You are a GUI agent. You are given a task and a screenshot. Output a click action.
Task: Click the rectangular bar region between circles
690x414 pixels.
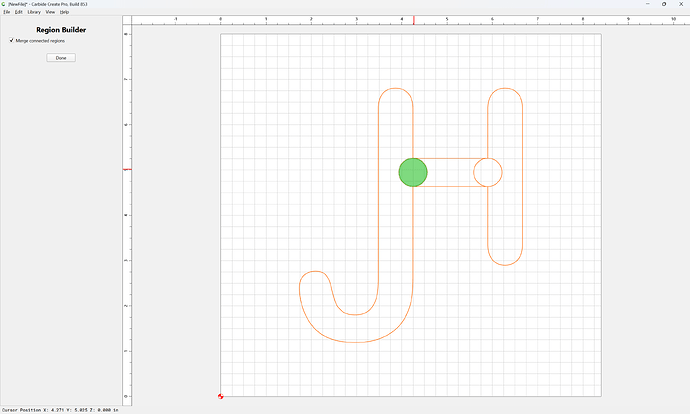(450, 172)
